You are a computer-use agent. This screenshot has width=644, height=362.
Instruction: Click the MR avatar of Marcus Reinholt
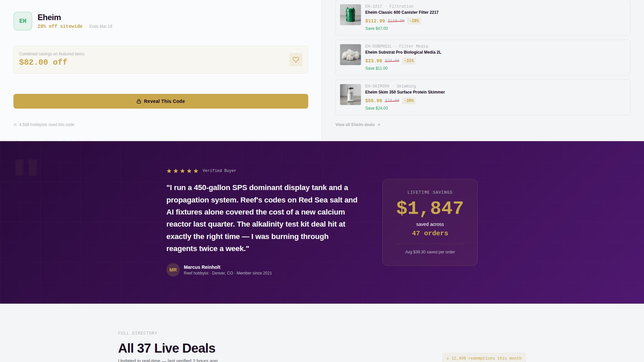pyautogui.click(x=173, y=270)
